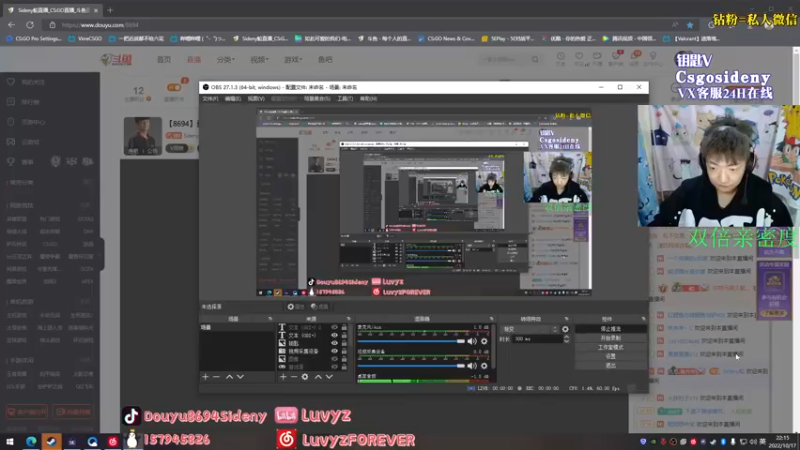This screenshot has width=800, height=450.
Task: Go to Douyu 首页 home link
Action: [164, 60]
